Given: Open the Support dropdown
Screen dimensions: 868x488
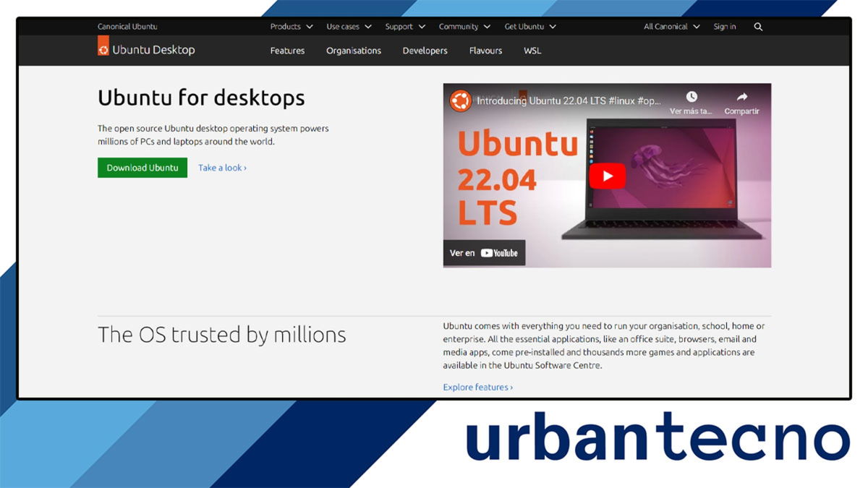Looking at the screenshot, I should 405,27.
